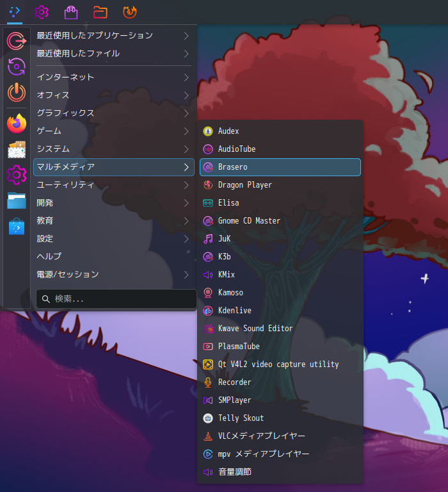Click the PlasmaTube icon
Image resolution: width=448 pixels, height=492 pixels.
[208, 347]
